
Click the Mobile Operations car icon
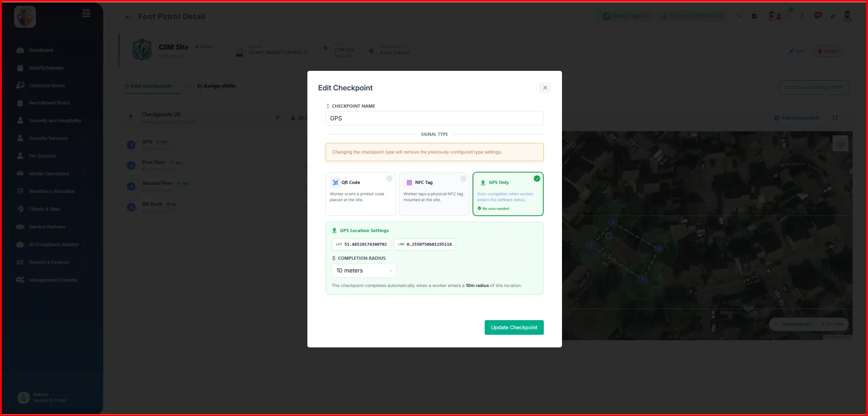pyautogui.click(x=20, y=174)
